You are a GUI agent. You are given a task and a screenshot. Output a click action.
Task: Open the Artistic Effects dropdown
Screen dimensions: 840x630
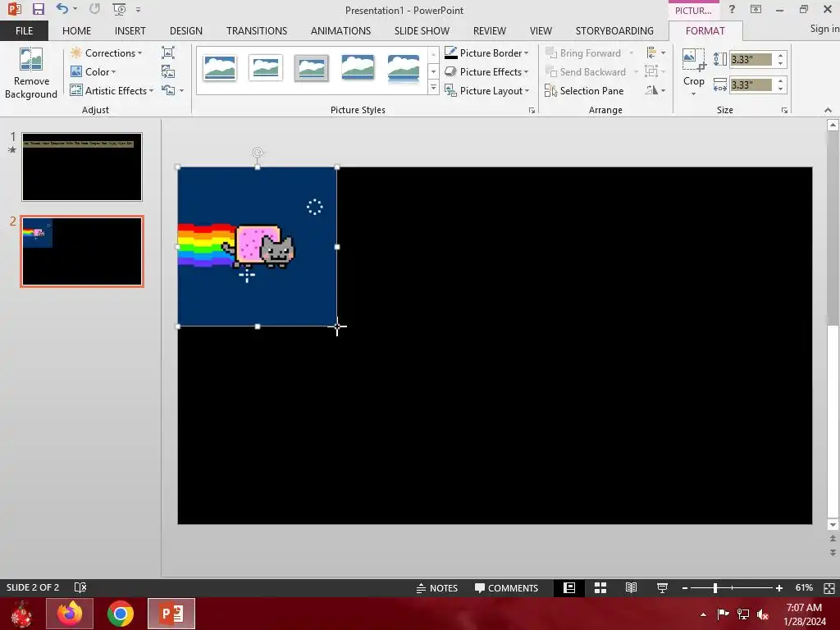112,90
